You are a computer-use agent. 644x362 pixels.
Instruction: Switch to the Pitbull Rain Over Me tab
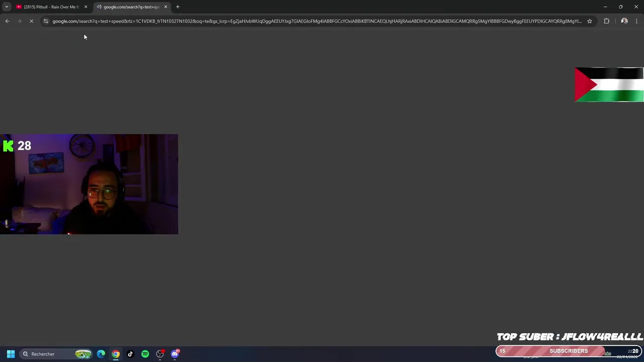[51, 7]
